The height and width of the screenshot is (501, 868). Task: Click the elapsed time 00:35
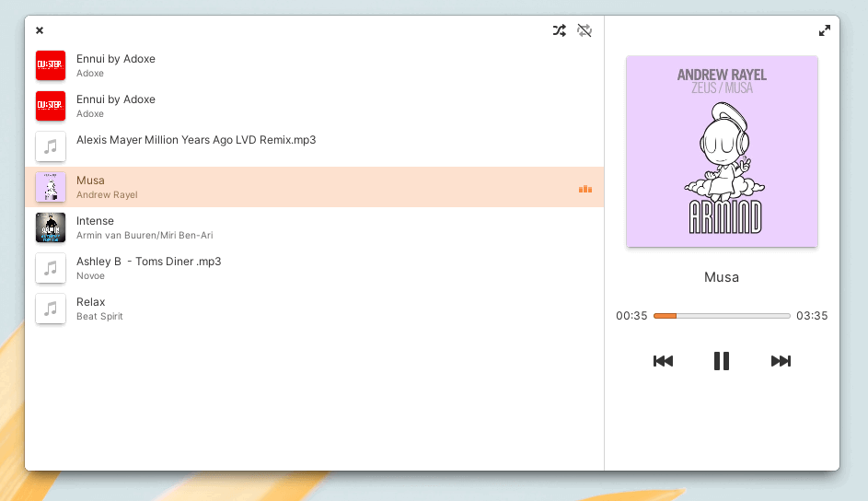[x=631, y=316]
